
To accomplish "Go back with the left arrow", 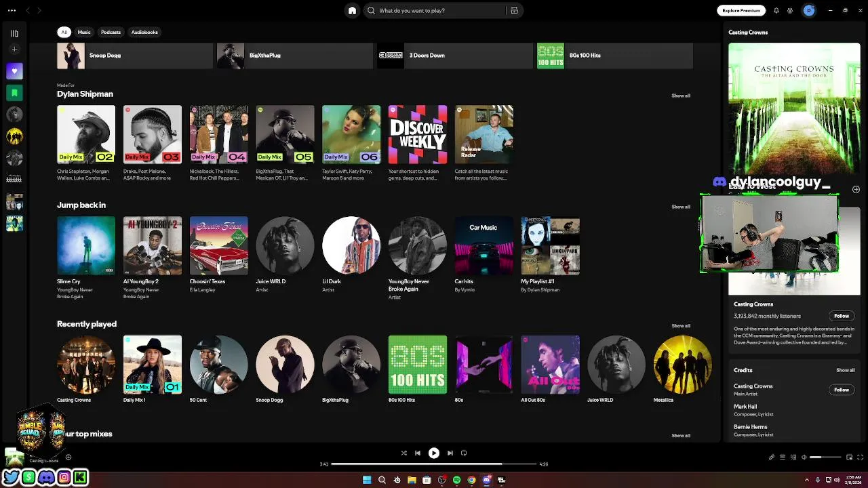I will click(28, 10).
